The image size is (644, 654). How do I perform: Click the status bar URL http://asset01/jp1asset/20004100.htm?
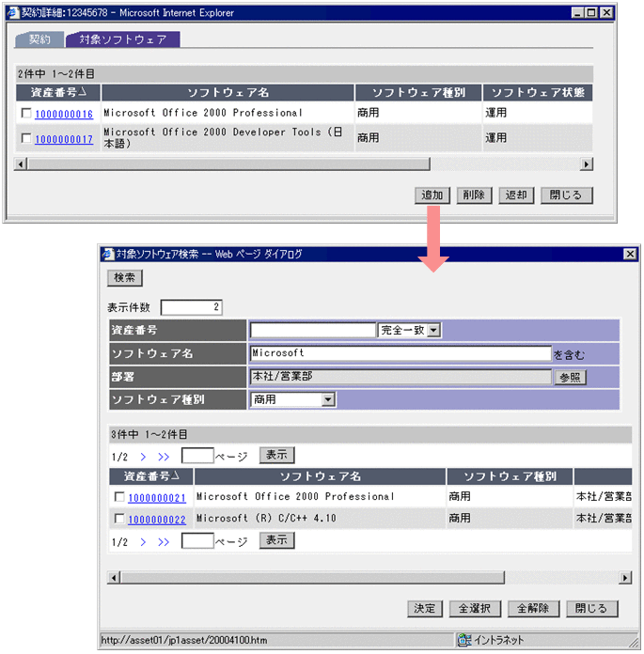[184, 640]
